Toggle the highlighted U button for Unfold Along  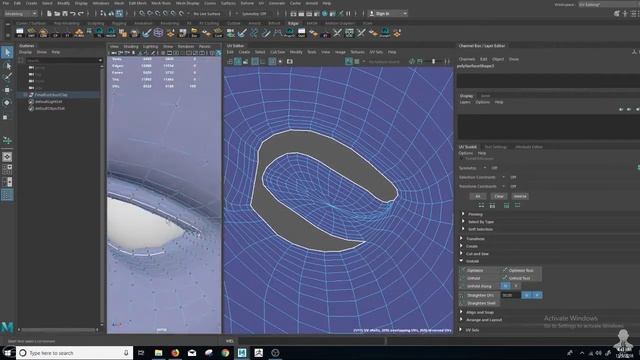505,286
